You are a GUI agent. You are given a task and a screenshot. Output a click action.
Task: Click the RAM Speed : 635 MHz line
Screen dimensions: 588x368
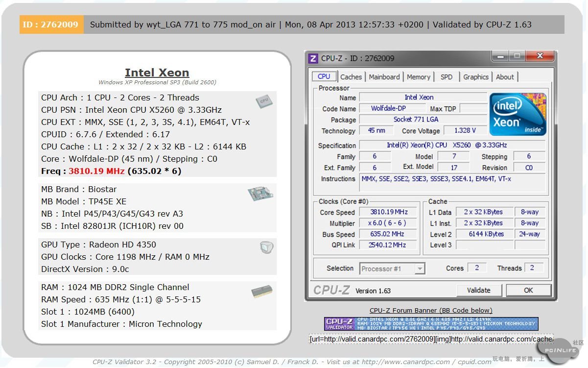121,299
